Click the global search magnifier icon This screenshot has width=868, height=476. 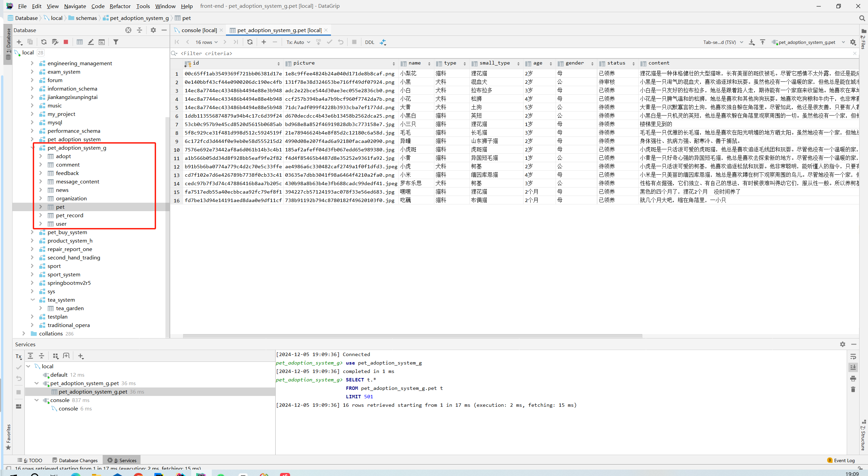pos(862,18)
